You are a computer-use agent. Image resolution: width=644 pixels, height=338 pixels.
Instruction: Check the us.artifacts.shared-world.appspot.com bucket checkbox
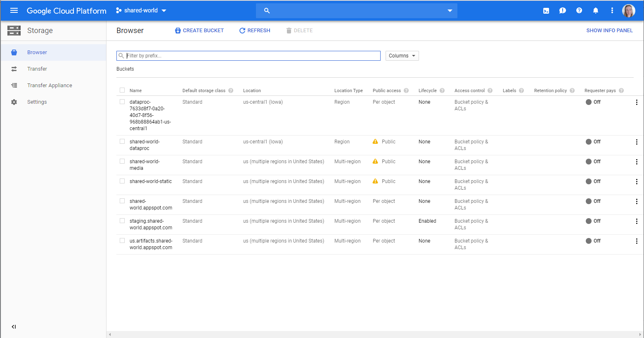pos(122,240)
